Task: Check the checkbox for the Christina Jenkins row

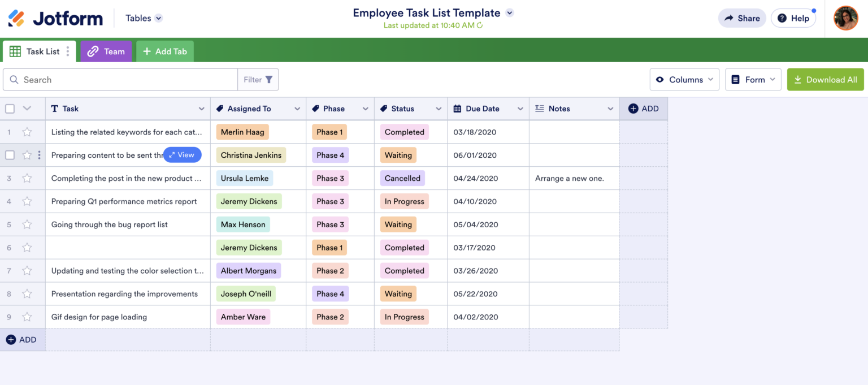Action: coord(10,155)
